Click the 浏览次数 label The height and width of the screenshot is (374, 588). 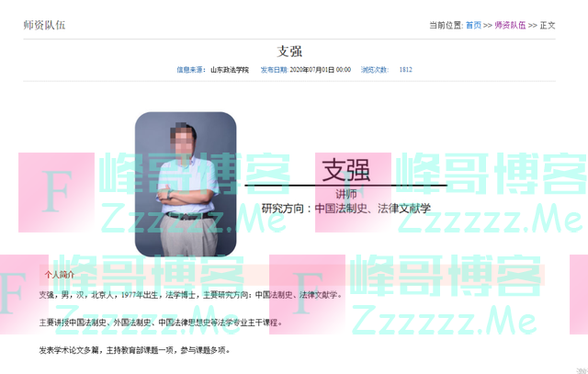(x=375, y=70)
